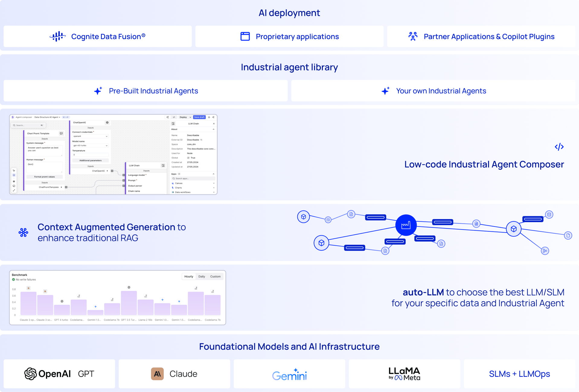This screenshot has width=579, height=392.
Task: Switch benchmark view to Daily
Action: (x=202, y=277)
